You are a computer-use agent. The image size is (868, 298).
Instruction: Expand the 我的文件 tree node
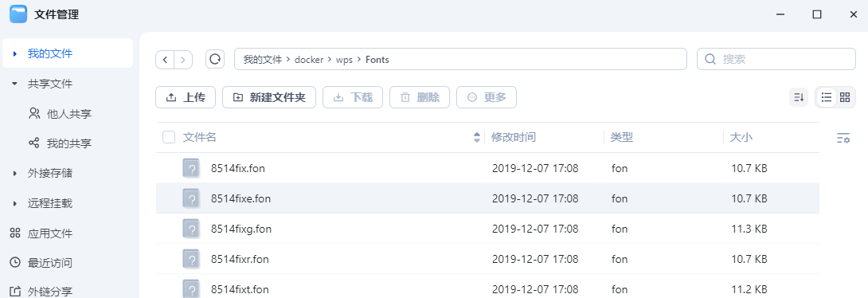[x=15, y=53]
